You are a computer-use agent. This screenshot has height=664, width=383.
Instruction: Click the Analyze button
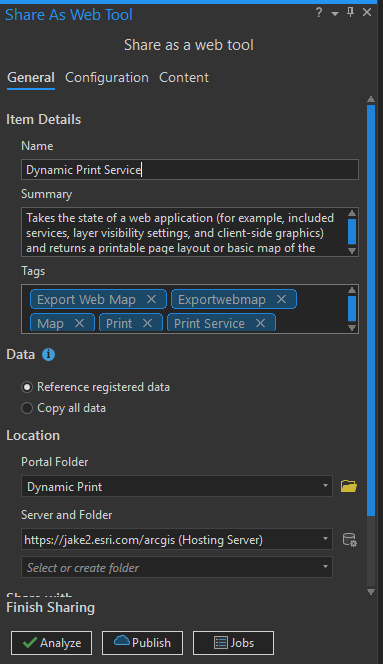point(52,643)
